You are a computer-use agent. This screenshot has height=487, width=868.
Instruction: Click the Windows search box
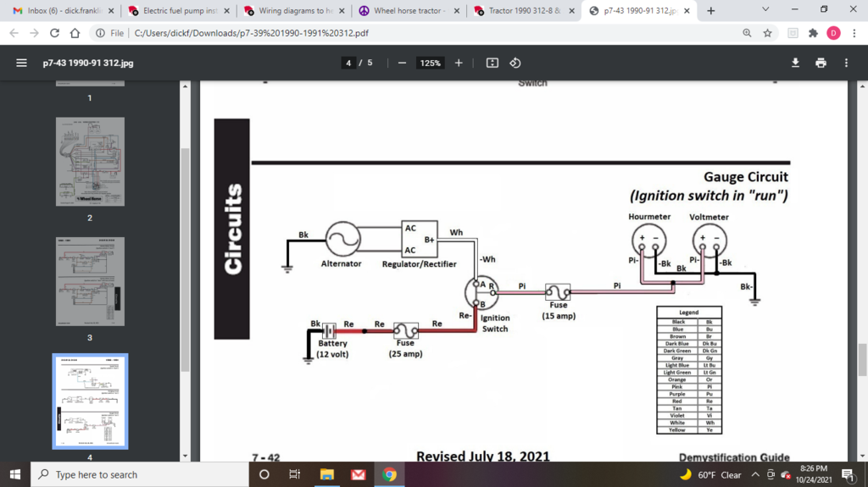[x=140, y=475]
